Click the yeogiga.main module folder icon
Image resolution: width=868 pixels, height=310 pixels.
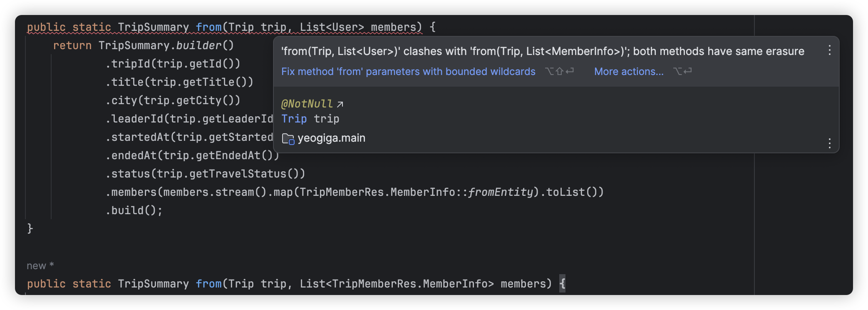tap(288, 138)
